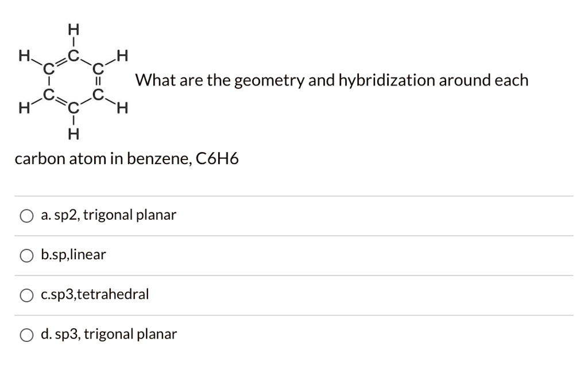Click the lower-right H atom of the structure

[122, 107]
